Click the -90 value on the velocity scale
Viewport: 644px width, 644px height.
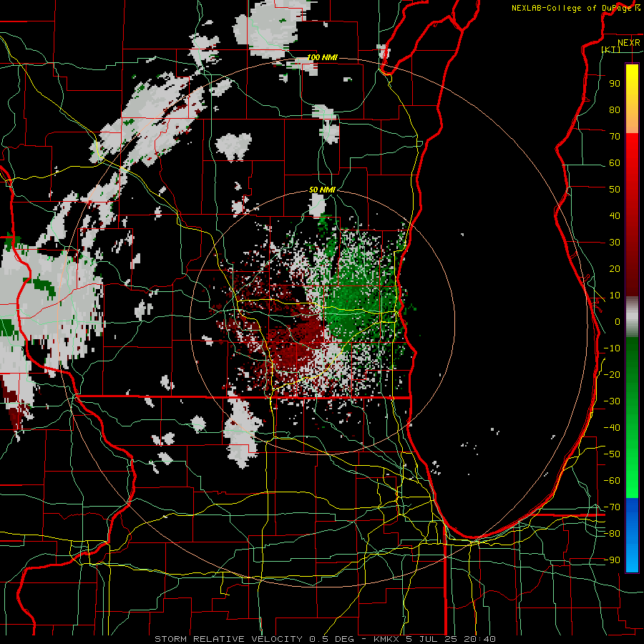(x=612, y=560)
